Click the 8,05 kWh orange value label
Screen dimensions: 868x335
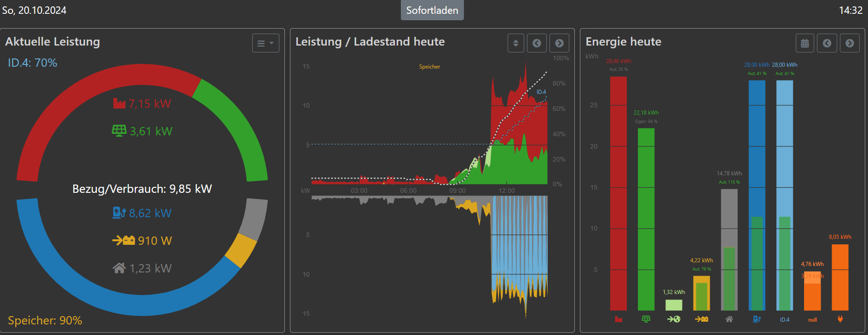[x=840, y=237]
